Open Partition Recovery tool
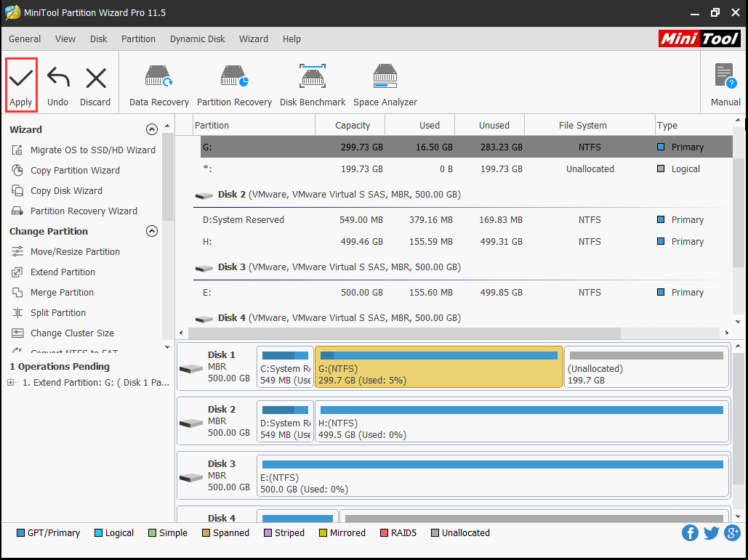Viewport: 748px width, 560px height. [234, 86]
